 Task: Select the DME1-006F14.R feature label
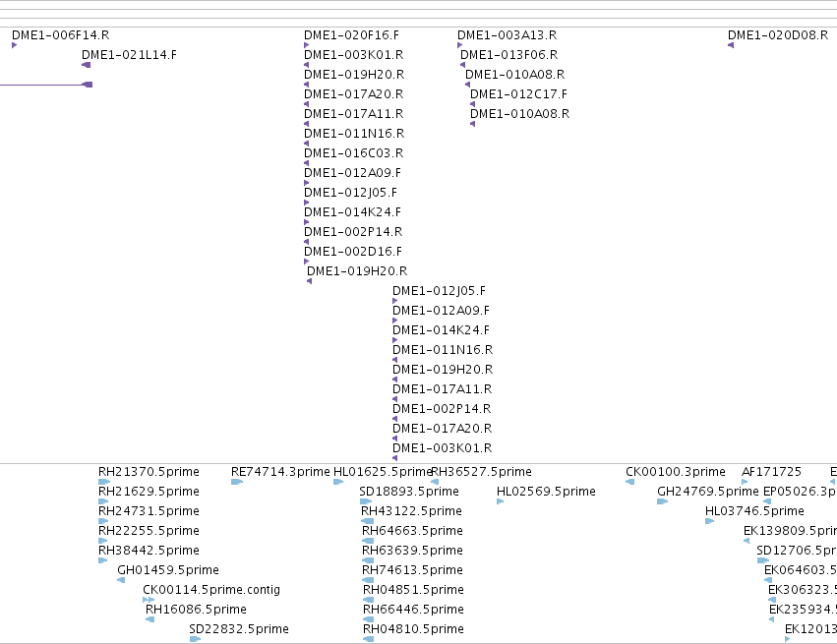60,35
